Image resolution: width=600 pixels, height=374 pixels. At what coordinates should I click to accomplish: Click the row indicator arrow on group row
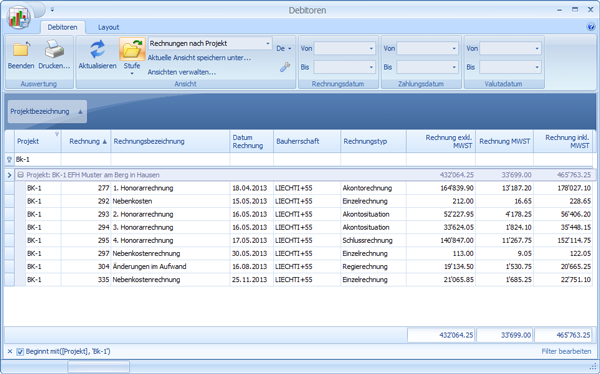tap(10, 175)
